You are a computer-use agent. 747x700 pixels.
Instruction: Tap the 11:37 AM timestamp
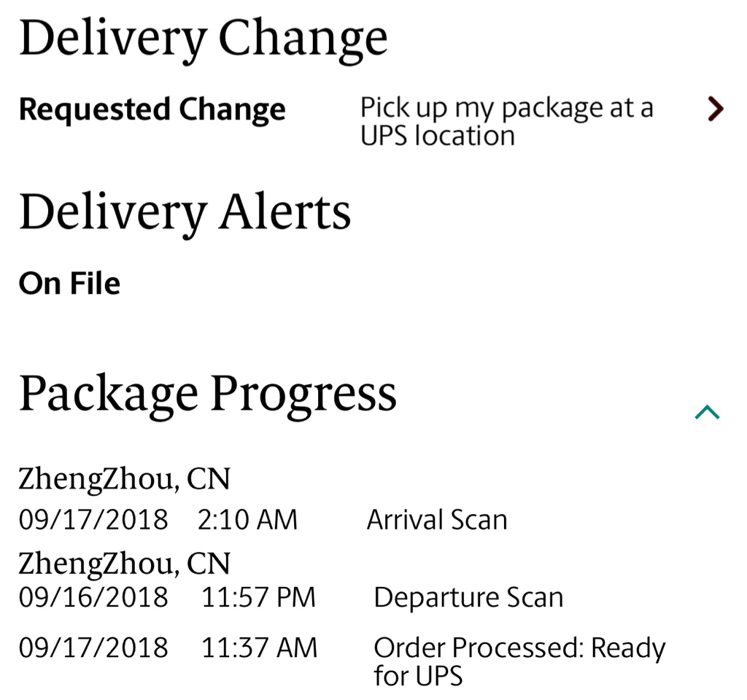[x=259, y=647]
